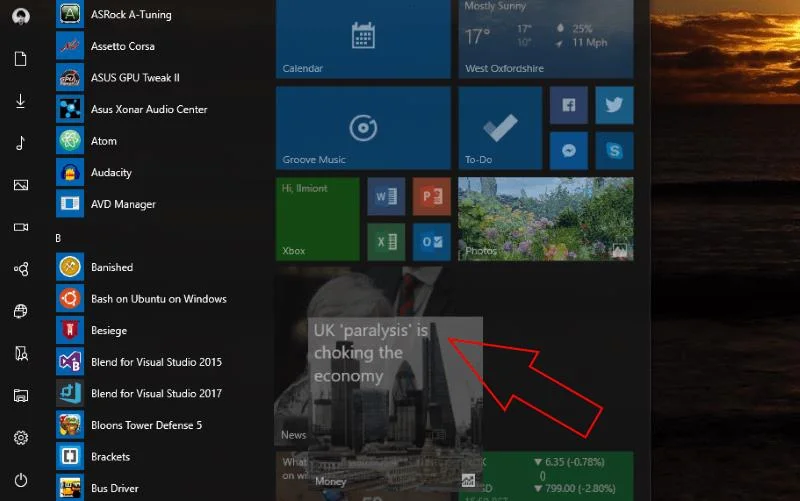Open Downloads folder icon in sidebar

click(20, 101)
